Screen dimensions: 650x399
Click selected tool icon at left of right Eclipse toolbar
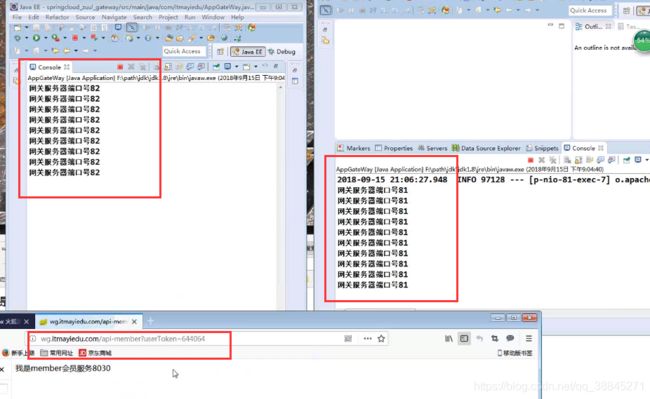326,10
